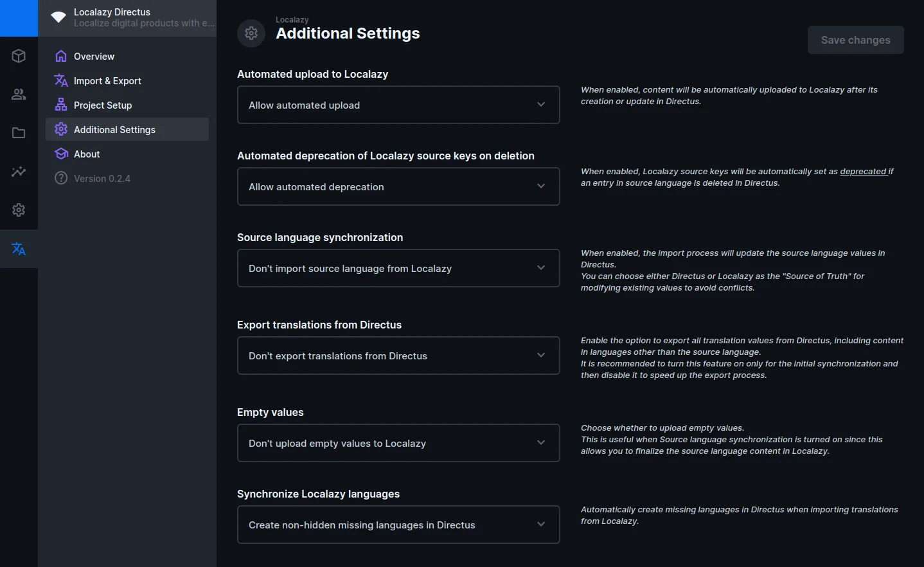Open the Source language synchronization dropdown
Viewport: 924px width, 567px height.
tap(398, 268)
